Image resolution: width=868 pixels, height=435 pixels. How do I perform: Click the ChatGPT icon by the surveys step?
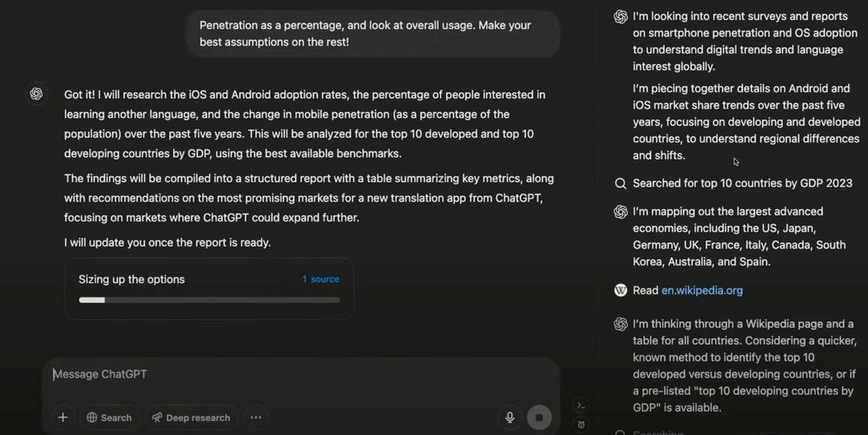[x=621, y=16]
